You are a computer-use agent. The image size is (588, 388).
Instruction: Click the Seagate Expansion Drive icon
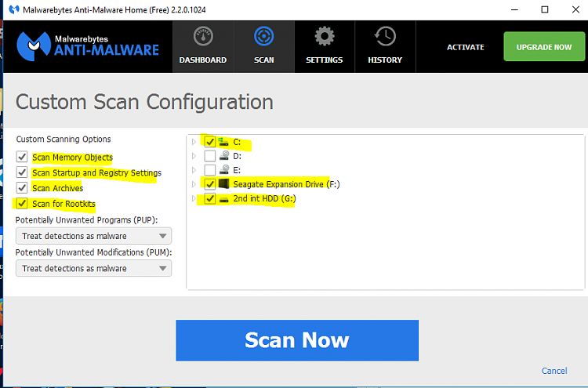[x=224, y=183]
